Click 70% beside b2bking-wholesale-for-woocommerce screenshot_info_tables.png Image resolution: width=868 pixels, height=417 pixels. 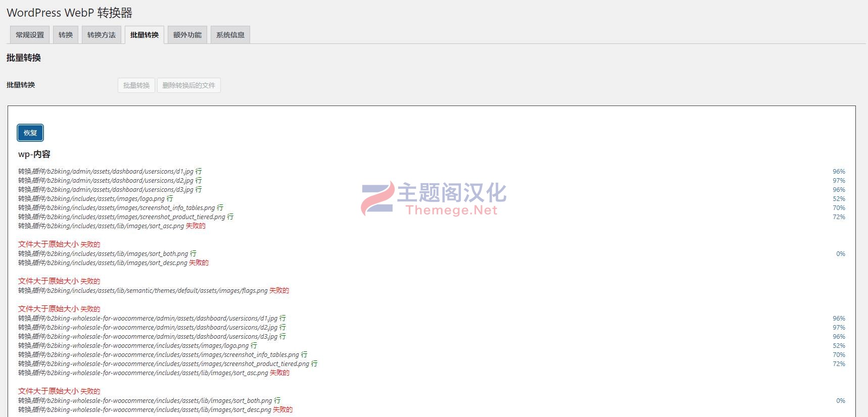point(839,355)
